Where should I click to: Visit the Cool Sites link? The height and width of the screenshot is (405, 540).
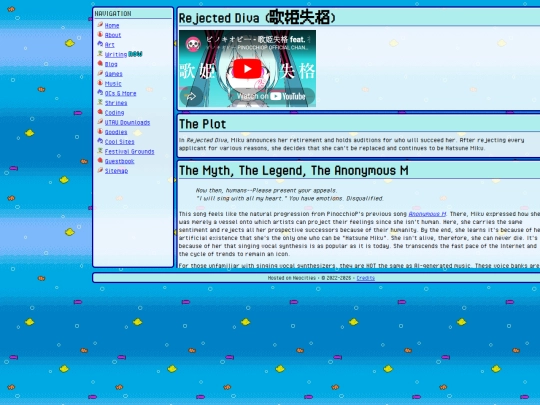(120, 142)
